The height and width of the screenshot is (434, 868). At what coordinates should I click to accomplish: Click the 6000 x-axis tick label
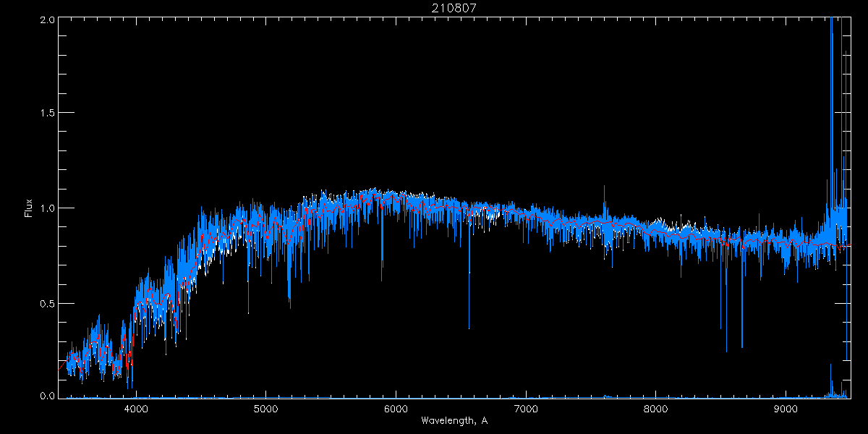coord(396,409)
